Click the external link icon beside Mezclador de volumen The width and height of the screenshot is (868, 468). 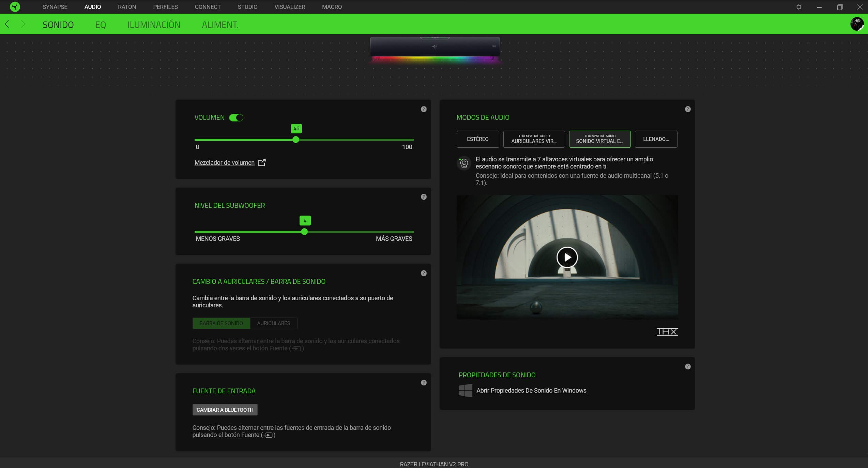262,163
